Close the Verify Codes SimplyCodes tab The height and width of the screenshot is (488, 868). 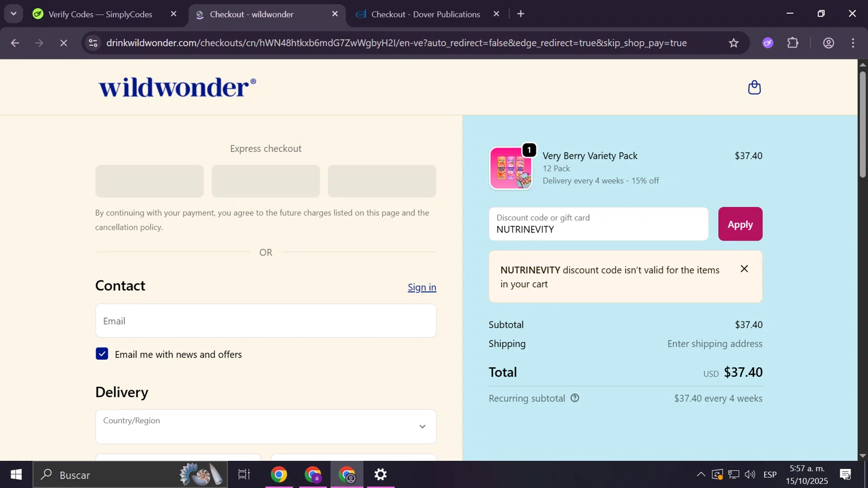173,14
